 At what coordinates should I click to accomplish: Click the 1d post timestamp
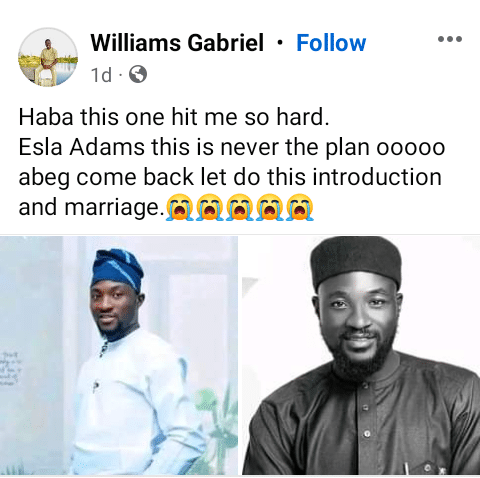click(x=101, y=75)
